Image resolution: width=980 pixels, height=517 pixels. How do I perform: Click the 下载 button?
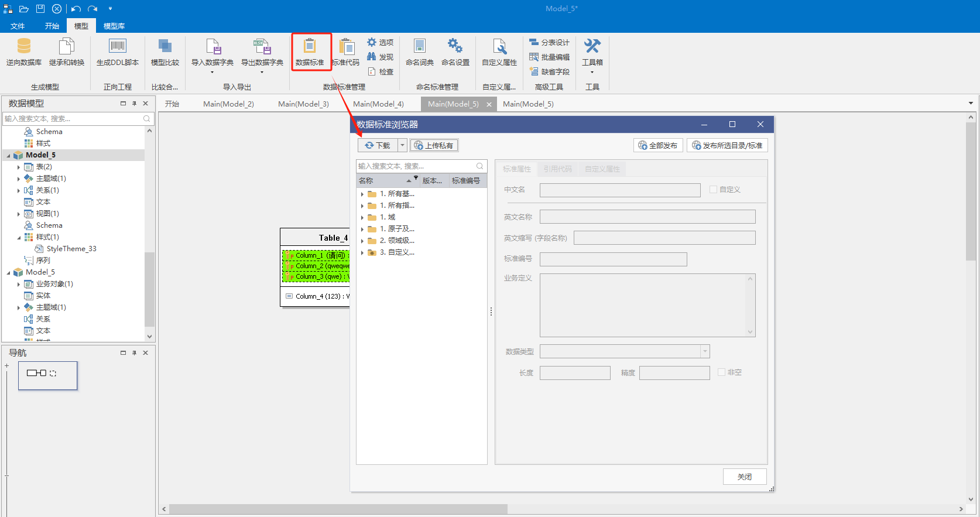click(378, 145)
